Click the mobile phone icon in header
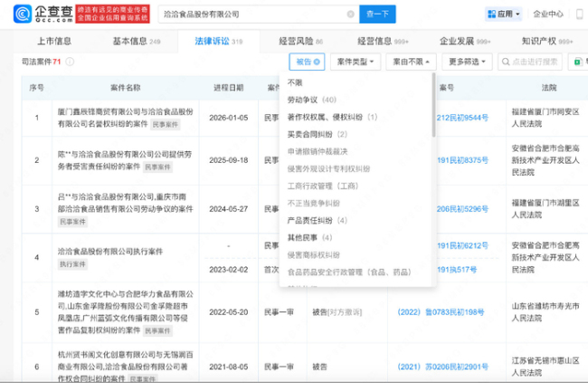 (x=579, y=14)
